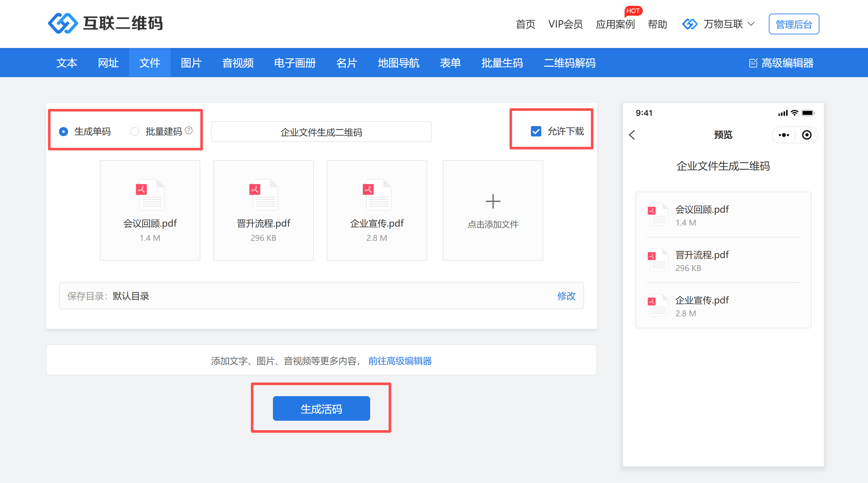Follow the 前往高级编辑器 link
Image resolution: width=868 pixels, height=483 pixels.
point(400,361)
